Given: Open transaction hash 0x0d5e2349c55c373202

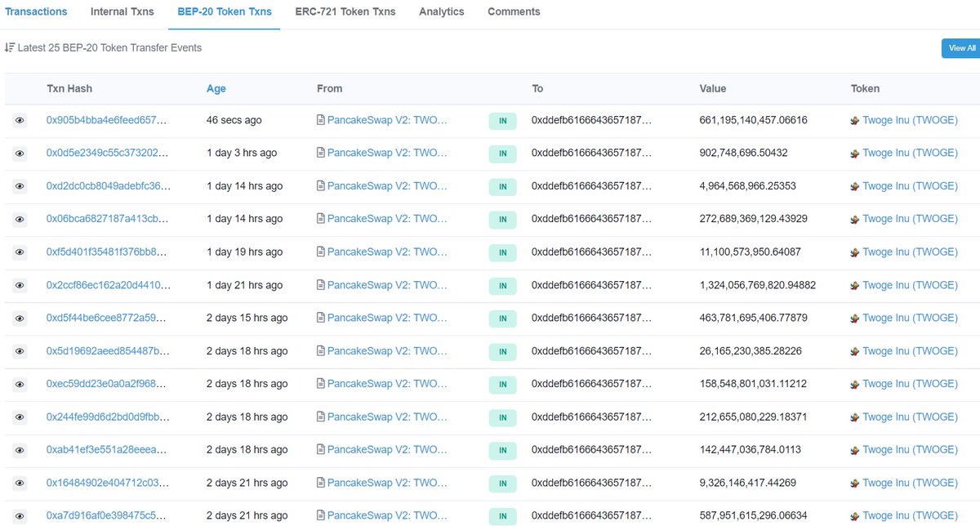Looking at the screenshot, I should (108, 153).
